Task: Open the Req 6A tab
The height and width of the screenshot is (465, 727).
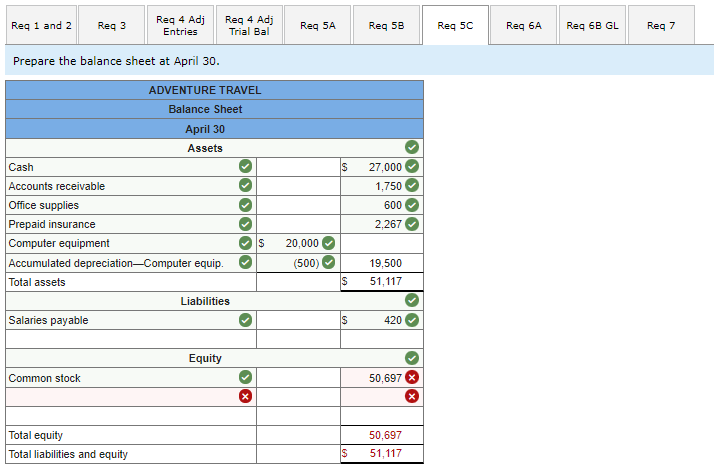Action: pyautogui.click(x=523, y=25)
